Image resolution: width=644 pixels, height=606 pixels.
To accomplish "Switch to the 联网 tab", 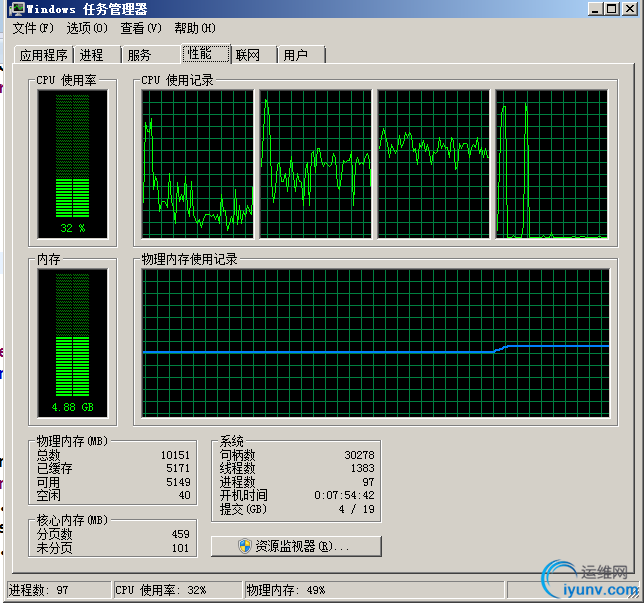I will tap(254, 55).
